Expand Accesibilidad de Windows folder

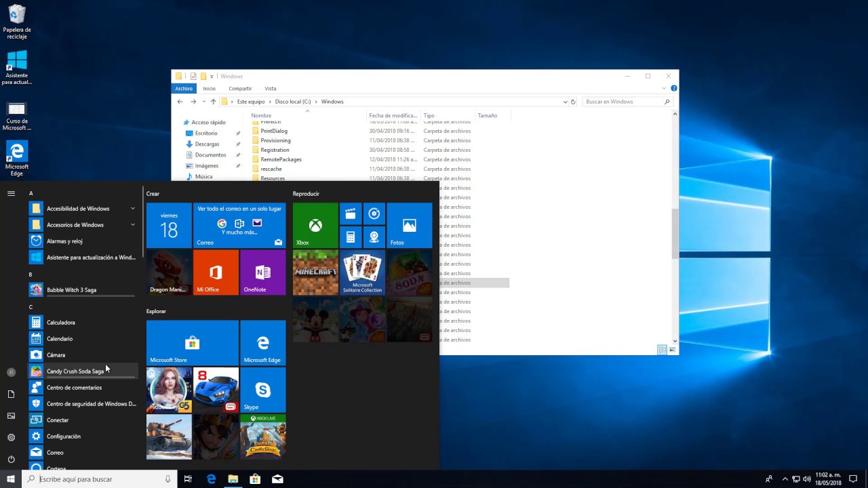coord(83,209)
